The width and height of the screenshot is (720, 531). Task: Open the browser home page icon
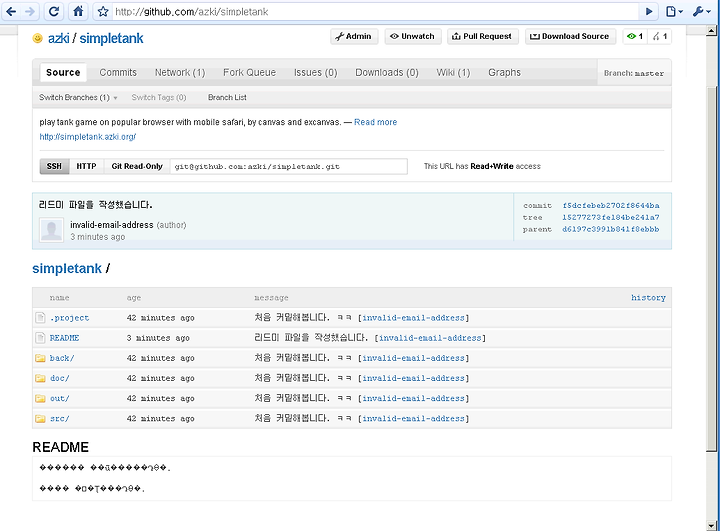tap(79, 11)
